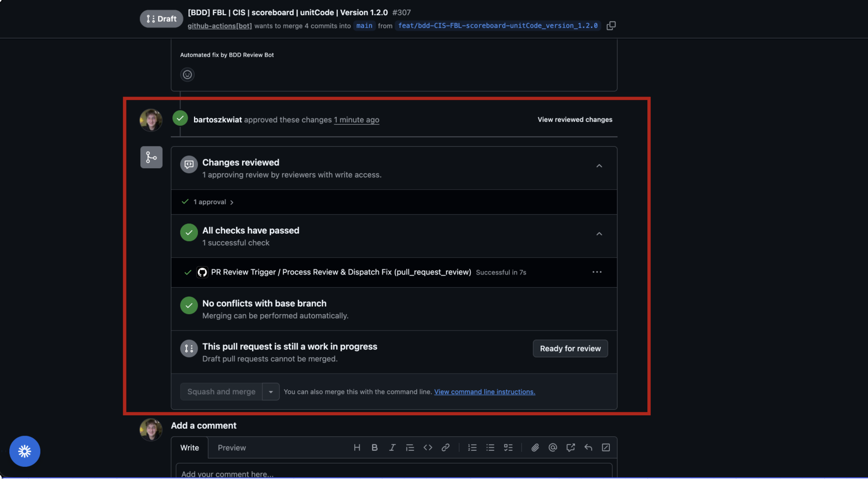Insert a task list
Image resolution: width=868 pixels, height=479 pixels.
508,447
